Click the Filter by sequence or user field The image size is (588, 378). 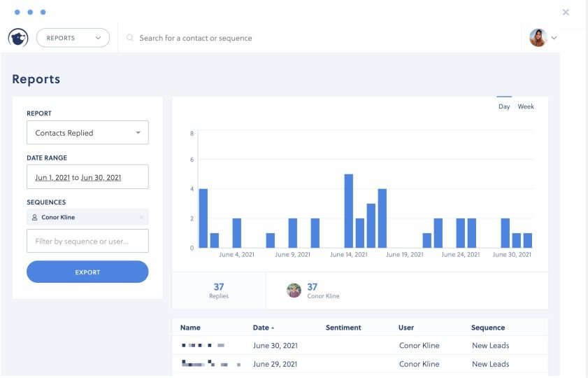point(88,241)
